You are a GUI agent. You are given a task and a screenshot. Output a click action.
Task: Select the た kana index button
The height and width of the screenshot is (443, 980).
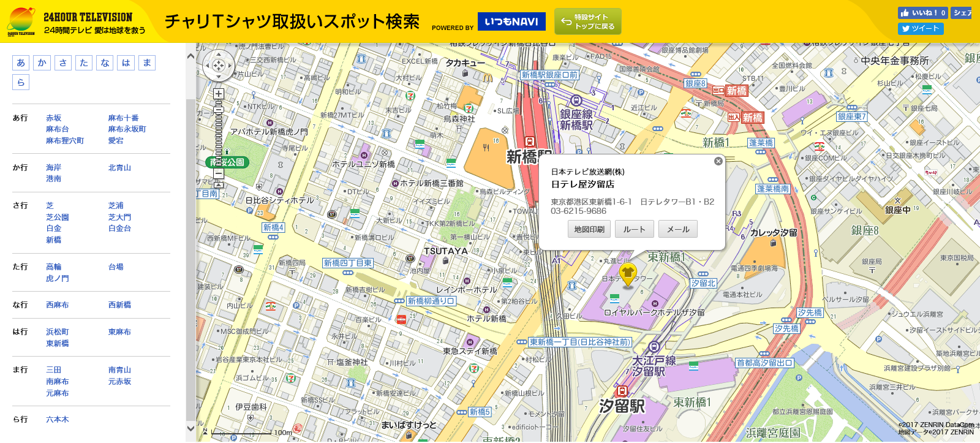click(84, 62)
